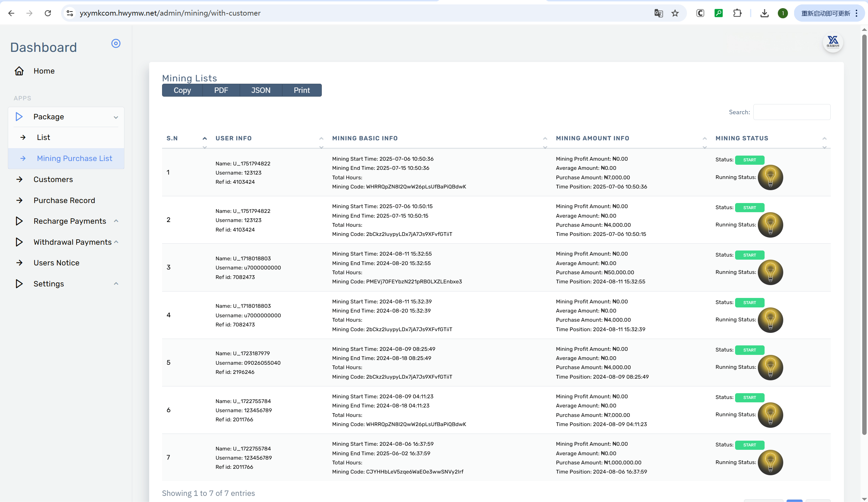The width and height of the screenshot is (868, 502).
Task: Open the Google Translate icon in address bar
Action: point(658,13)
